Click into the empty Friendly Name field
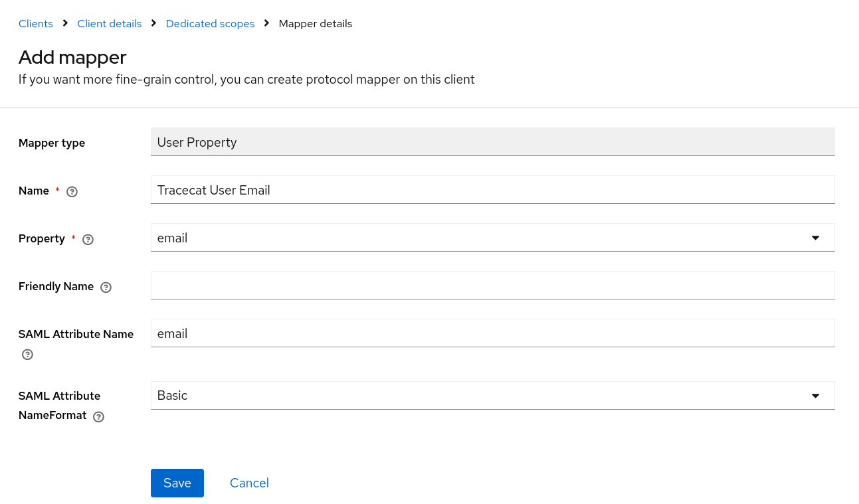The width and height of the screenshot is (859, 504). point(492,286)
